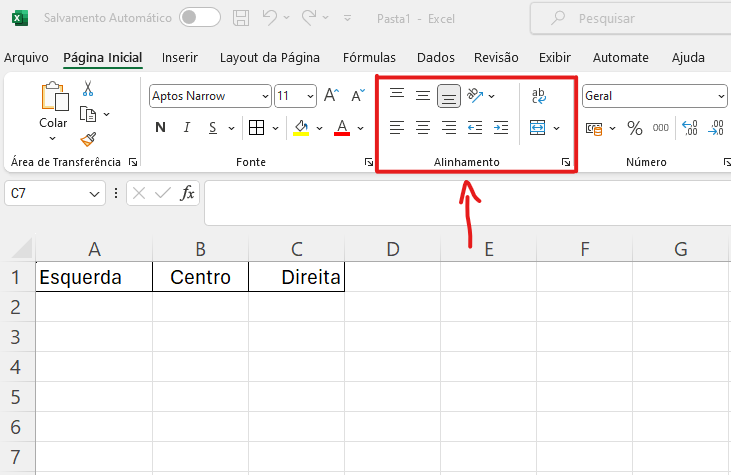Expand the Merge and Center dropdown arrow
This screenshot has width=731, height=475.
click(x=557, y=128)
